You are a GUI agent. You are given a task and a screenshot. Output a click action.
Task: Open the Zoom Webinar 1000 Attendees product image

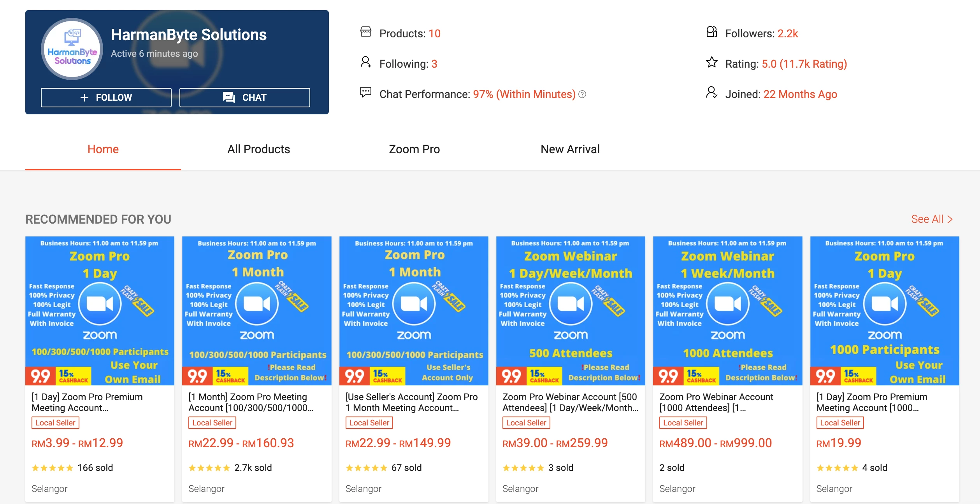click(x=727, y=310)
